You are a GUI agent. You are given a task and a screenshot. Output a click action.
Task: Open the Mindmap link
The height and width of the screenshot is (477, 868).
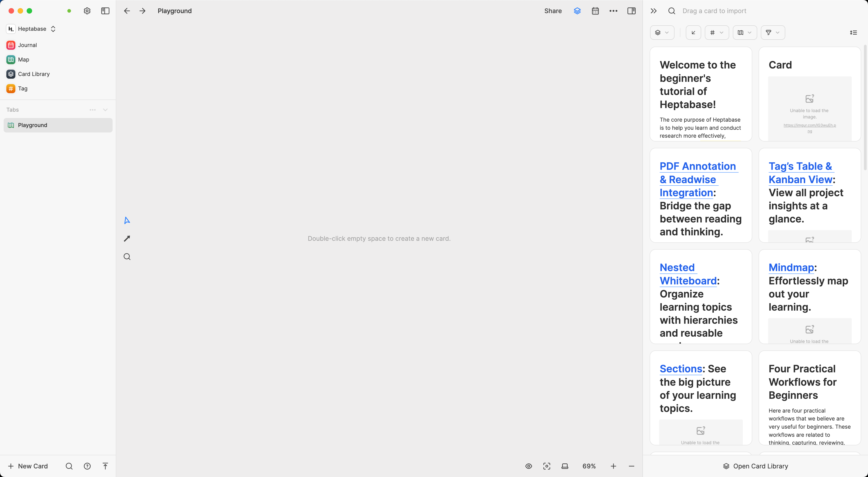(x=791, y=267)
